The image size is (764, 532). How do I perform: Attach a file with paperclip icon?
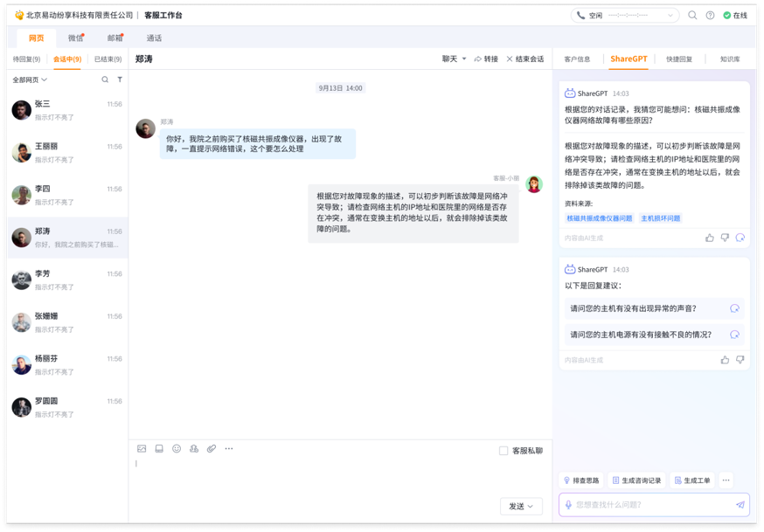(212, 448)
